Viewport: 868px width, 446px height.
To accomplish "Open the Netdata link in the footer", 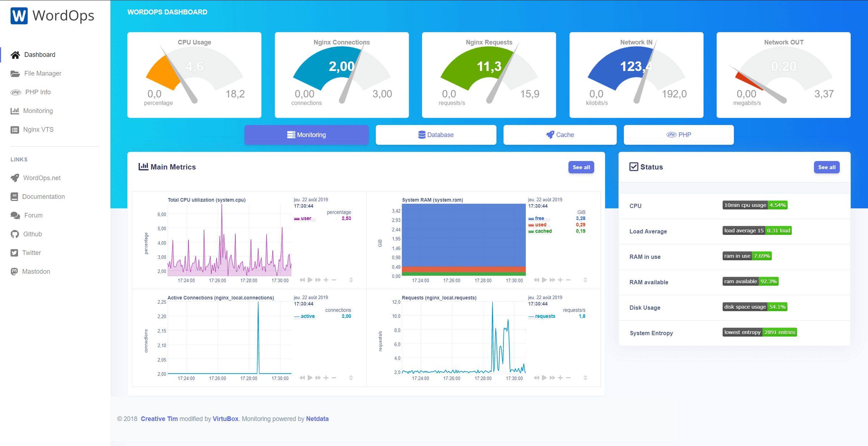I will tap(317, 418).
